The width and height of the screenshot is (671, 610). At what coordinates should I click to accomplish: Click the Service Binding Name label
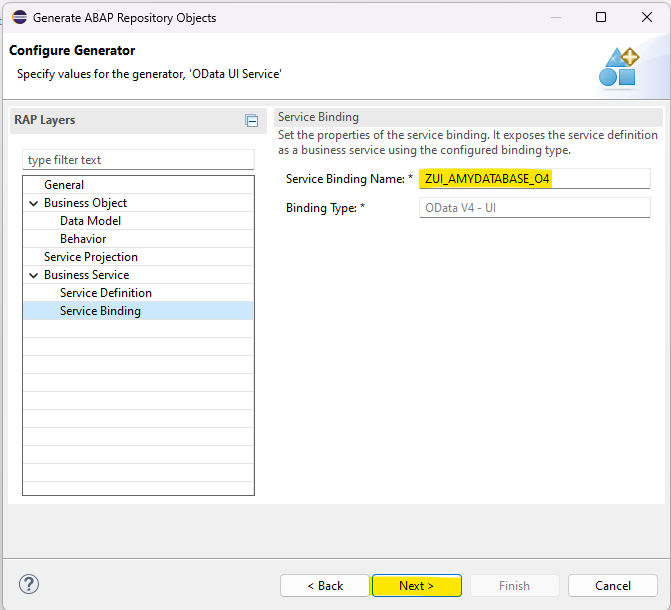(x=349, y=179)
